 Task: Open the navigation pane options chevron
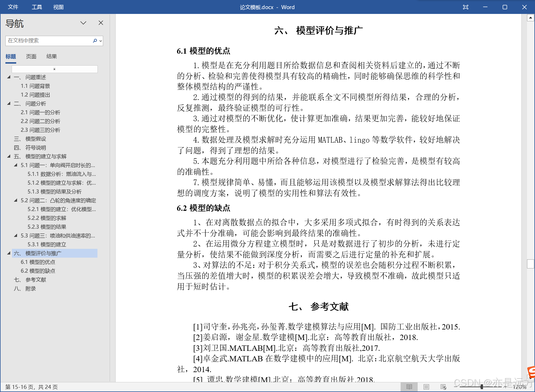(83, 23)
